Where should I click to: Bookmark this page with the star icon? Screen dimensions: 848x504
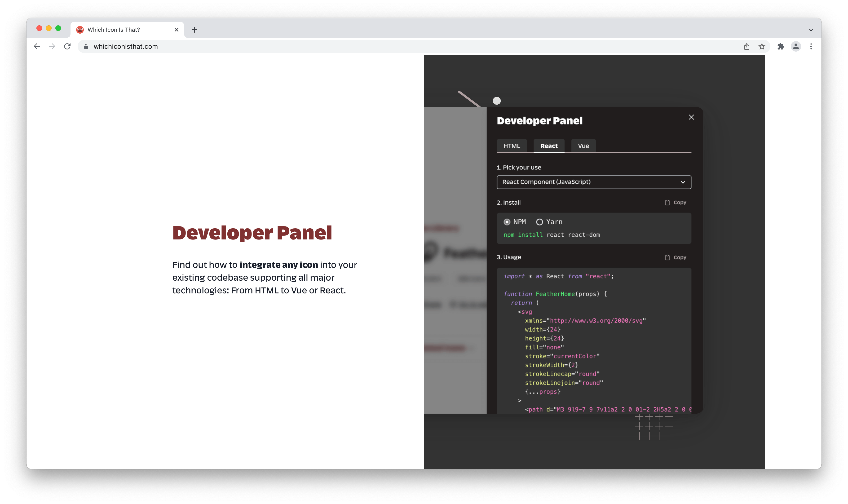pos(762,47)
